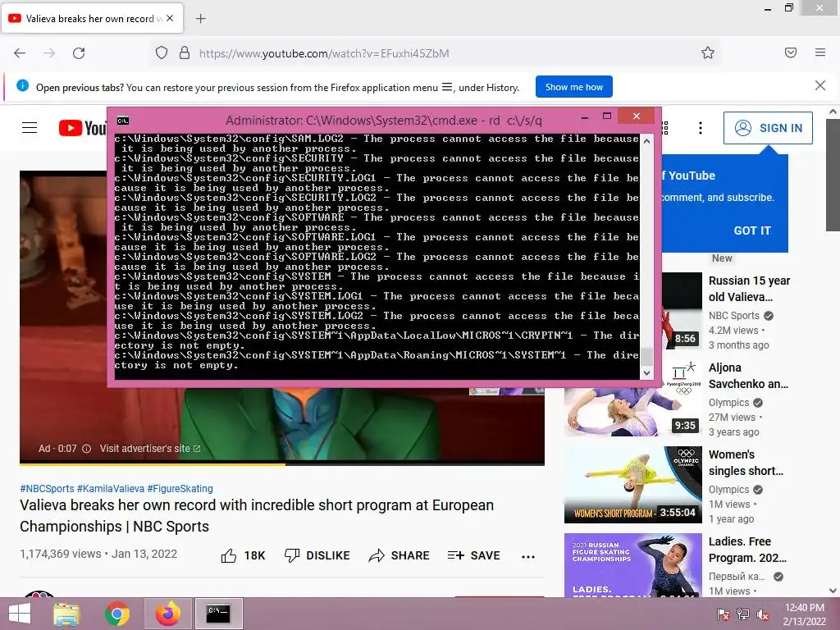Click DISLIKE on the video
This screenshot has height=630, width=840.
317,555
